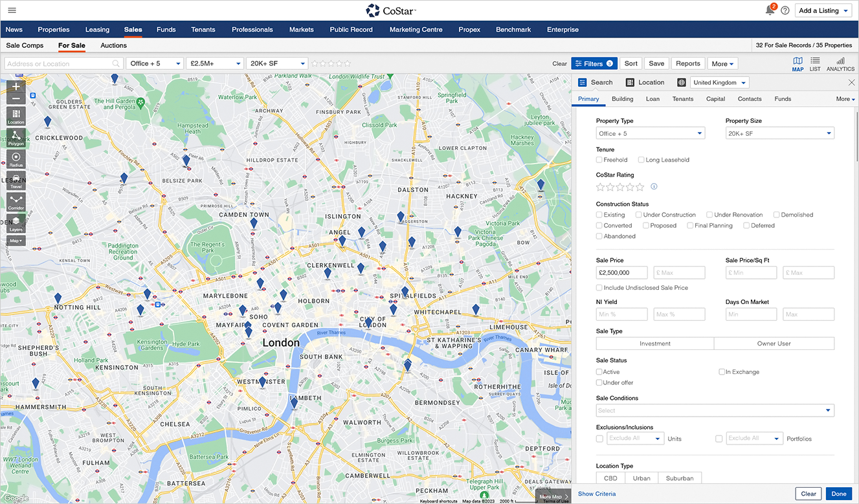Open the map Layers tool
859x504 pixels.
point(16,223)
